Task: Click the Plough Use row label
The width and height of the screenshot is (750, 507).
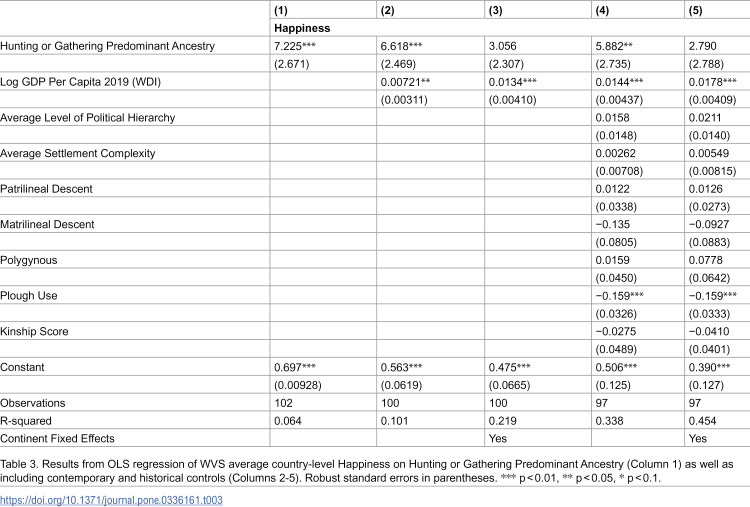Action: coord(29,296)
